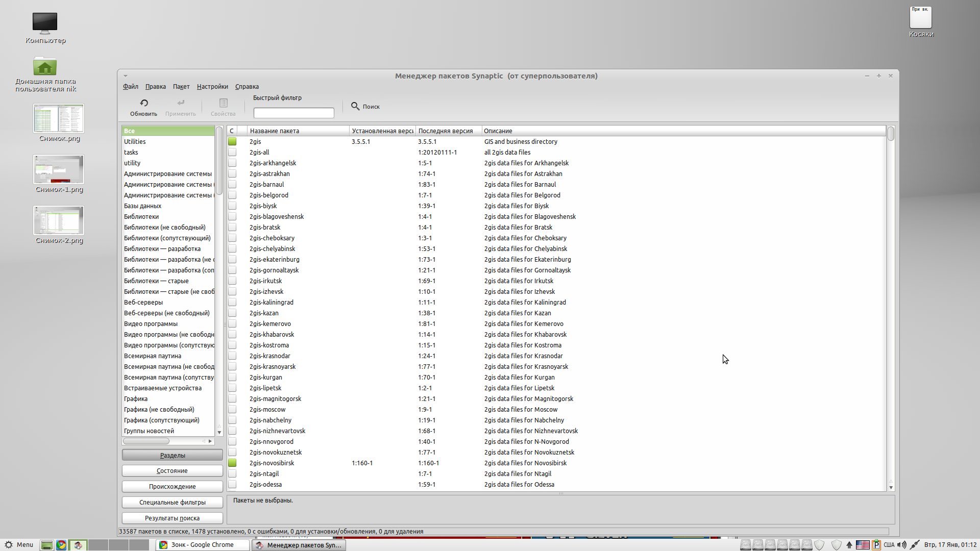Open the Synaptic window menu arrow

point(126,76)
